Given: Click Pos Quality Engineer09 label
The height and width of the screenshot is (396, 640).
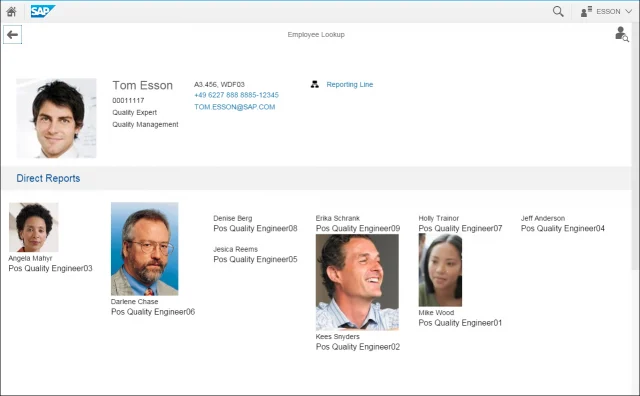Looking at the screenshot, I should (358, 229).
